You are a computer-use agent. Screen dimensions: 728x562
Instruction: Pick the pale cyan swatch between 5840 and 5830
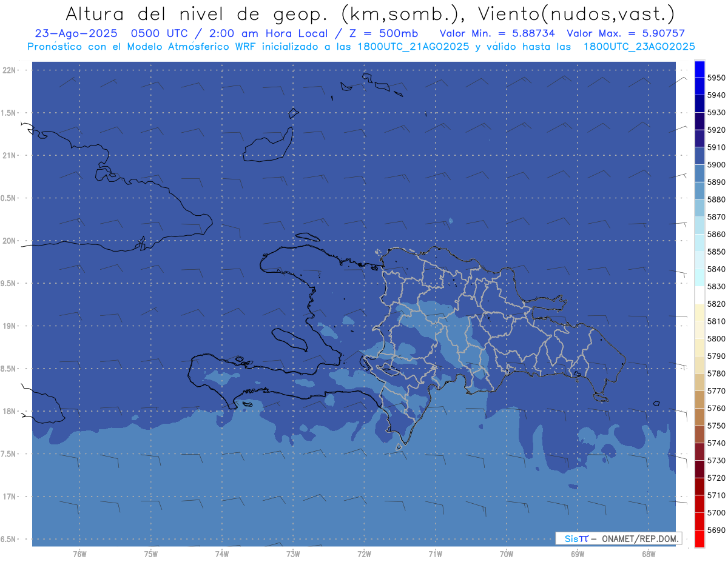click(x=699, y=278)
